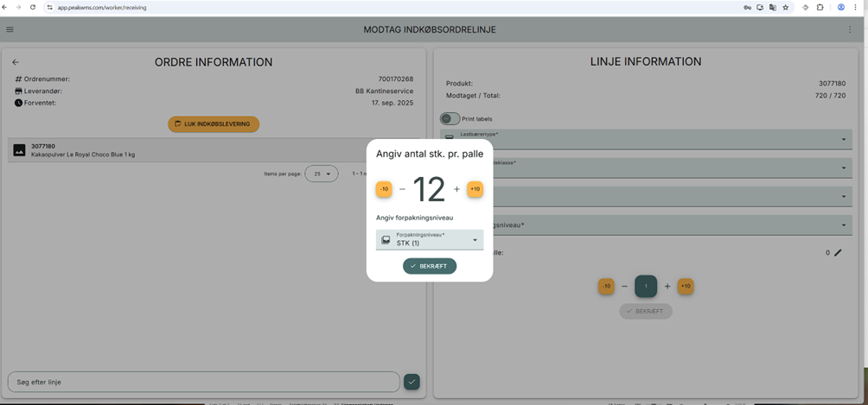Bookmark this page with the star icon
Viewport: 868px width, 405px height.
pos(786,8)
